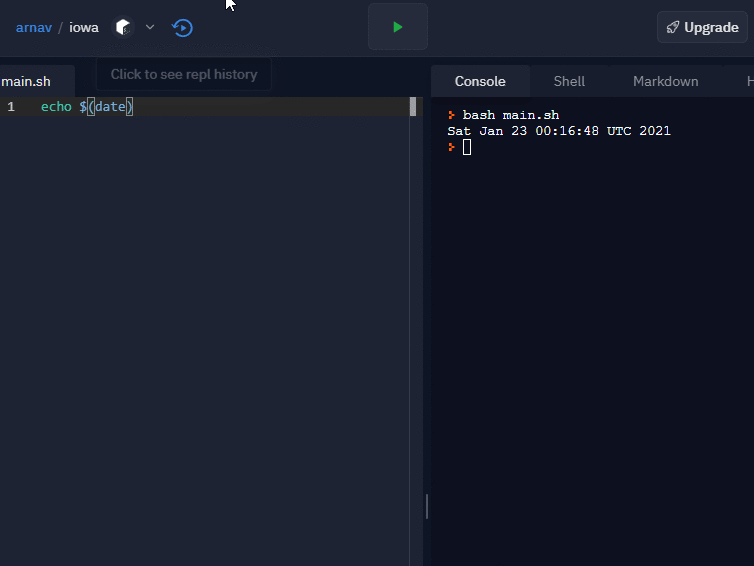Click the editor's vertical scrollbar thumb
The height and width of the screenshot is (566, 754).
pyautogui.click(x=413, y=107)
